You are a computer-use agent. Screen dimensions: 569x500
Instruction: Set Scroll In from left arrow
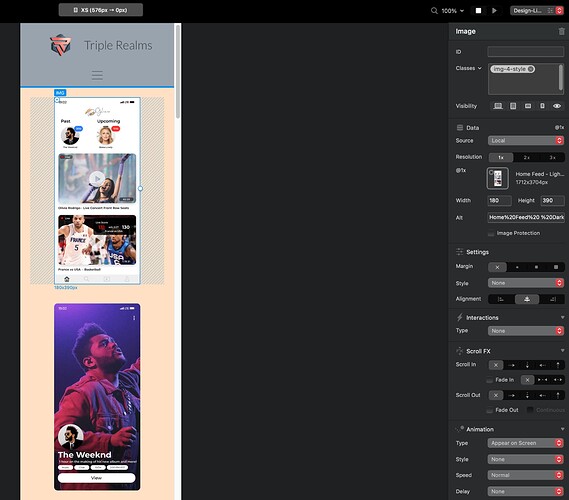coord(511,365)
